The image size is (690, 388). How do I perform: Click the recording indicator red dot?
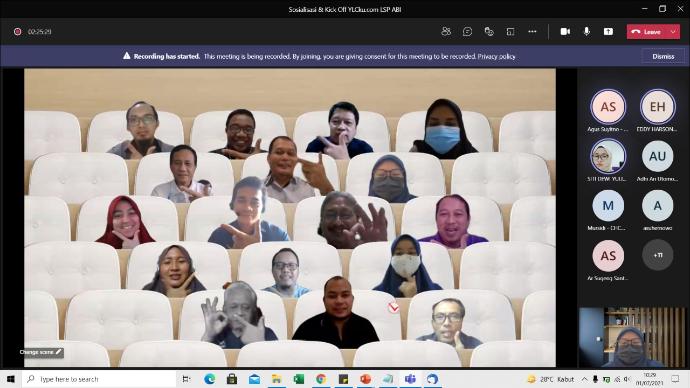(x=18, y=32)
